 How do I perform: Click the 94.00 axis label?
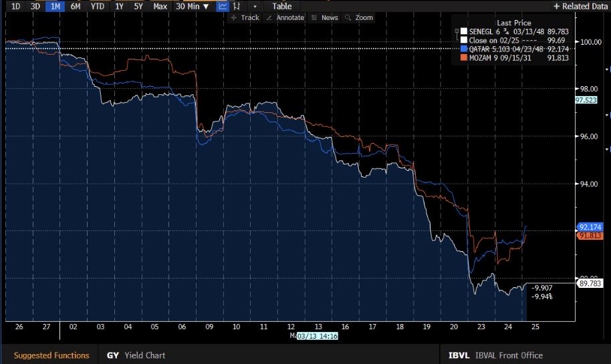[x=589, y=184]
